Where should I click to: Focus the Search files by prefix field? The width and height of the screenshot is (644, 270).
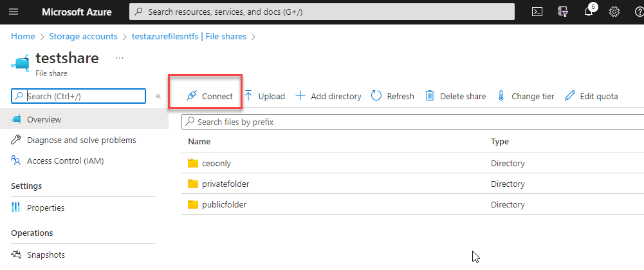coord(413,122)
